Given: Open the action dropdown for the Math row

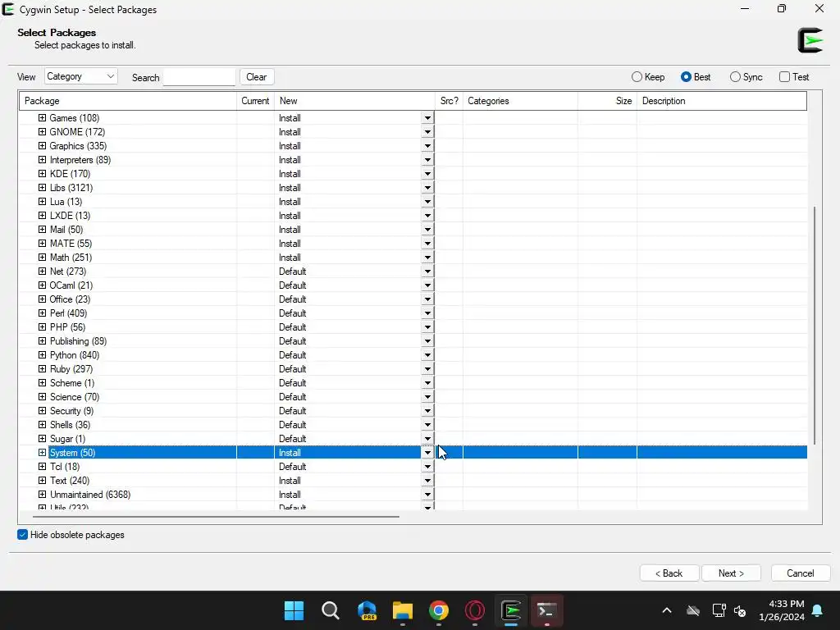Looking at the screenshot, I should [x=427, y=258].
